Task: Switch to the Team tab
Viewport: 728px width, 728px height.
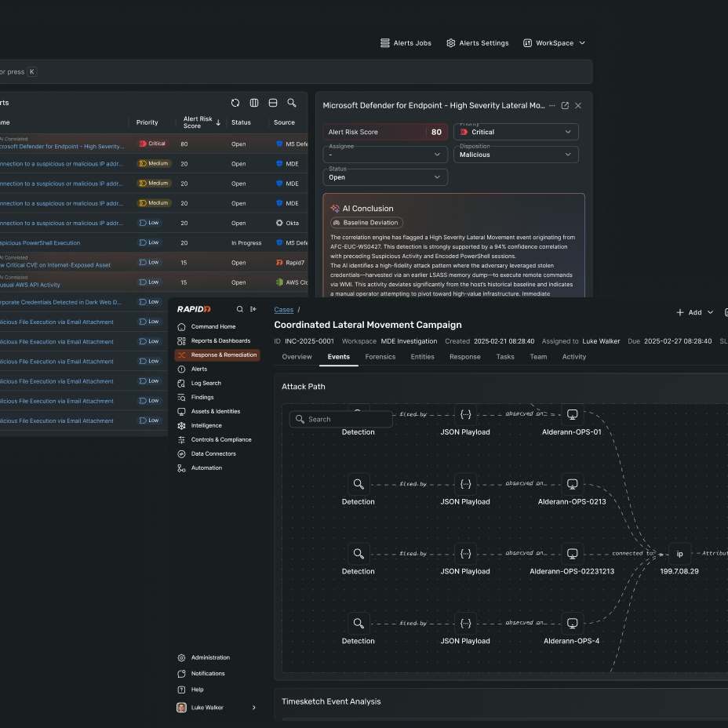Action: (x=538, y=357)
